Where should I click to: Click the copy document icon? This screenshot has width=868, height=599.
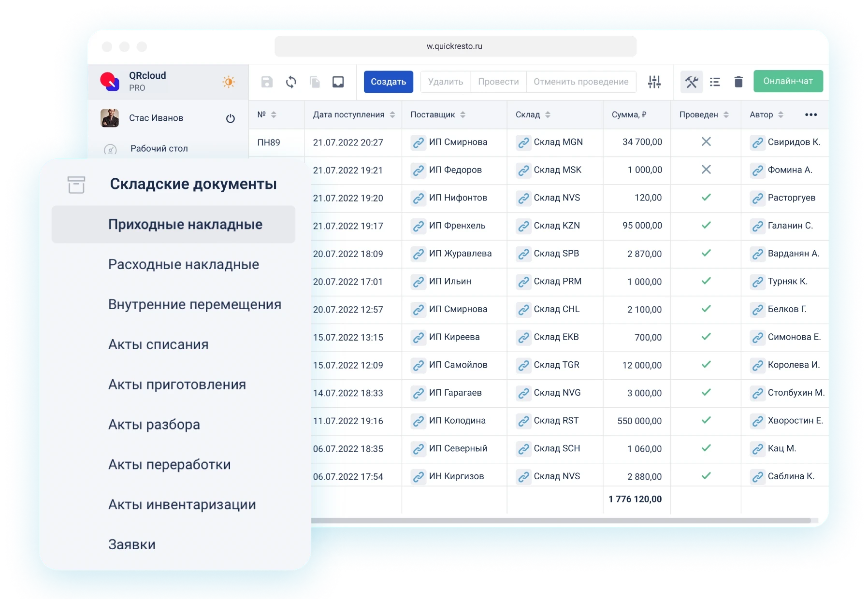pyautogui.click(x=315, y=82)
